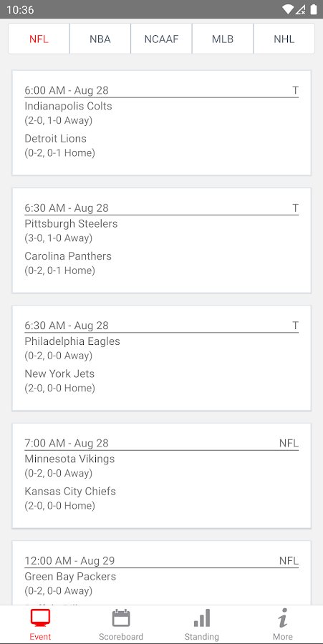Select the MLB league tab
The height and width of the screenshot is (644, 323).
(x=223, y=39)
